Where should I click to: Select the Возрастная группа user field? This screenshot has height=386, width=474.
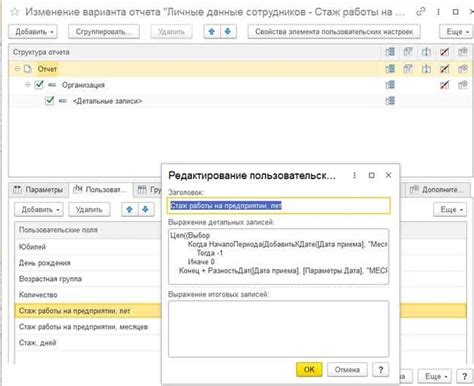coord(88,279)
